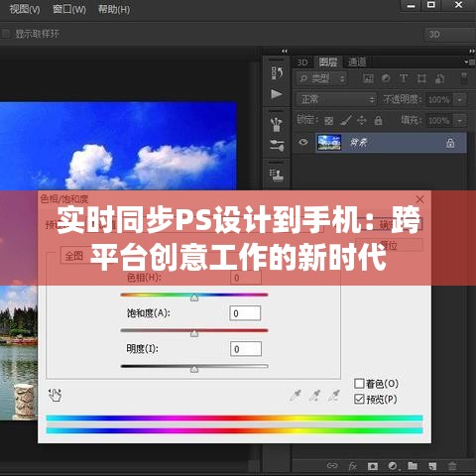Select on-image adjustment hand tool
The width and height of the screenshot is (476, 476).
coord(55,395)
